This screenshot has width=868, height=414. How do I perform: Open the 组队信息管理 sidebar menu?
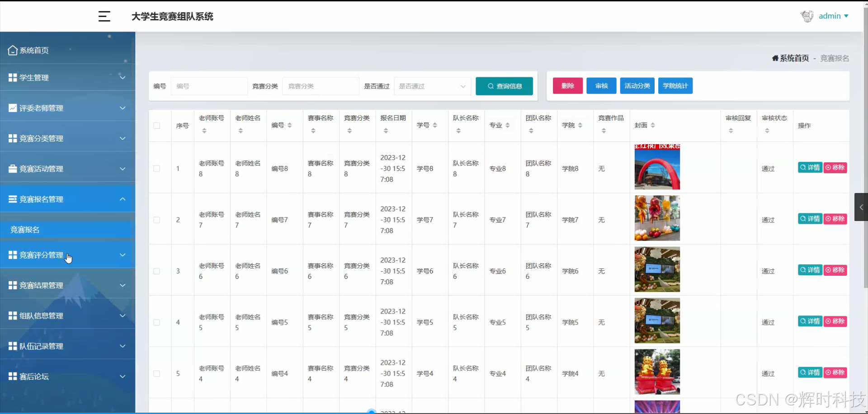(68, 315)
